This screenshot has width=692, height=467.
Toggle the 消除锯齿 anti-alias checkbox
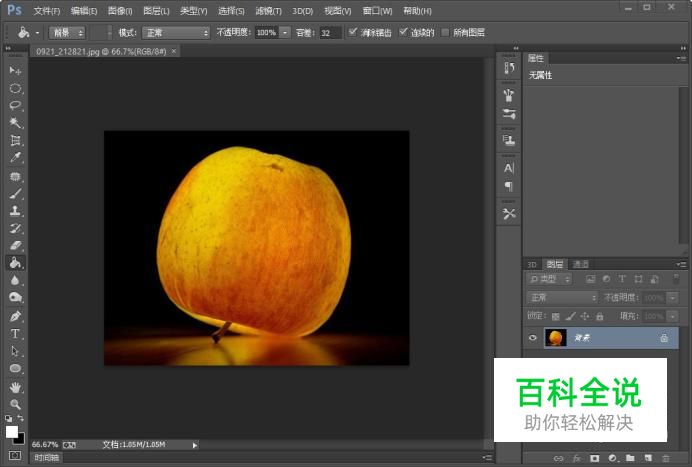pyautogui.click(x=352, y=32)
